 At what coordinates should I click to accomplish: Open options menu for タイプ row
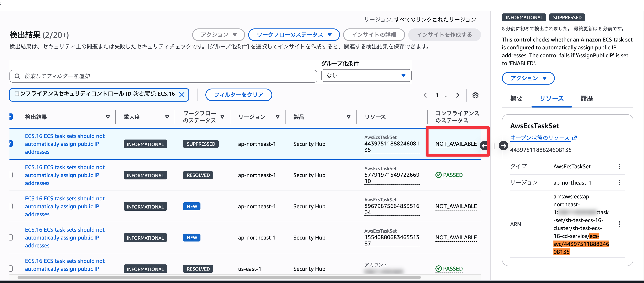pos(619,166)
